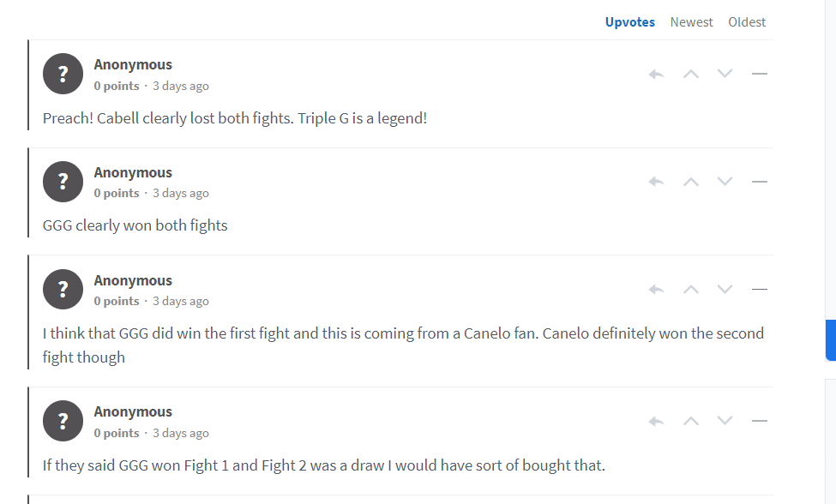
Task: Collapse the "Preach! Cabell" comment thread
Action: coord(759,74)
